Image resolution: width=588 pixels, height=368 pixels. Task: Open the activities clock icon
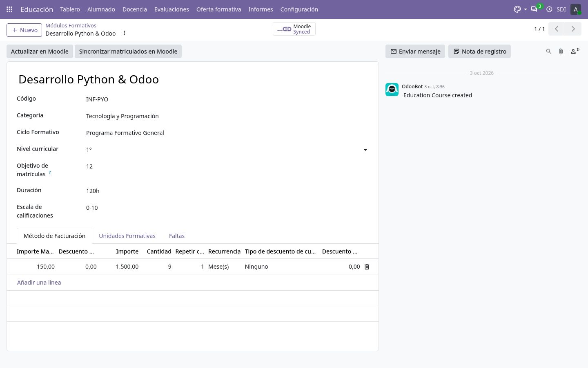tap(549, 9)
